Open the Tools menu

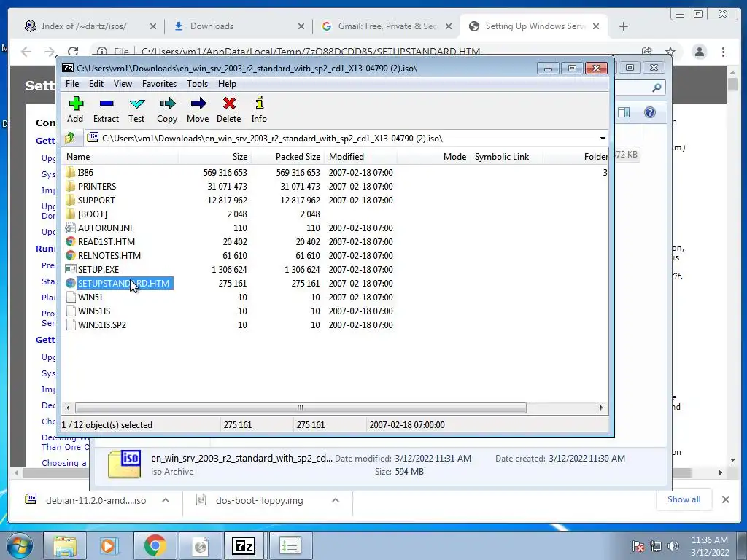197,84
